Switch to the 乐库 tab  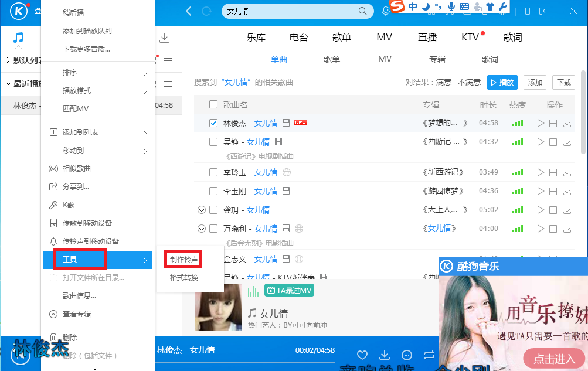[x=256, y=38]
